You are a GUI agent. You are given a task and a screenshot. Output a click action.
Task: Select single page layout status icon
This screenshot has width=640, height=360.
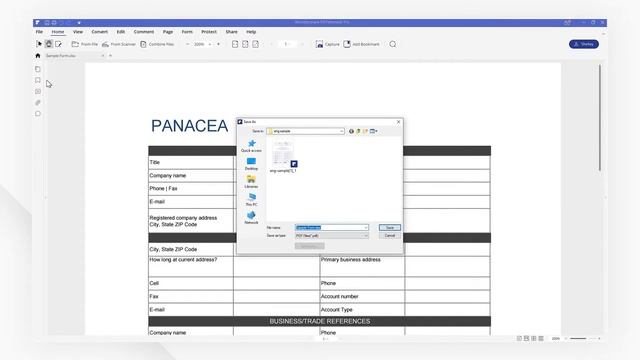tap(519, 338)
